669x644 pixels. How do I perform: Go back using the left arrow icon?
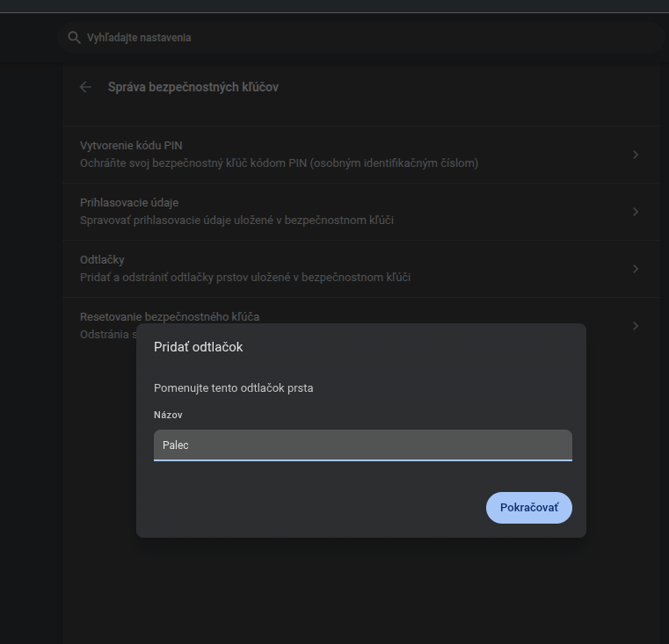coord(85,87)
